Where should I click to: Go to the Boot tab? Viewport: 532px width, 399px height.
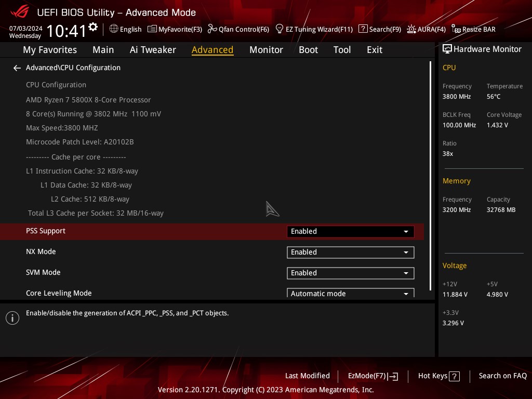[x=308, y=50]
